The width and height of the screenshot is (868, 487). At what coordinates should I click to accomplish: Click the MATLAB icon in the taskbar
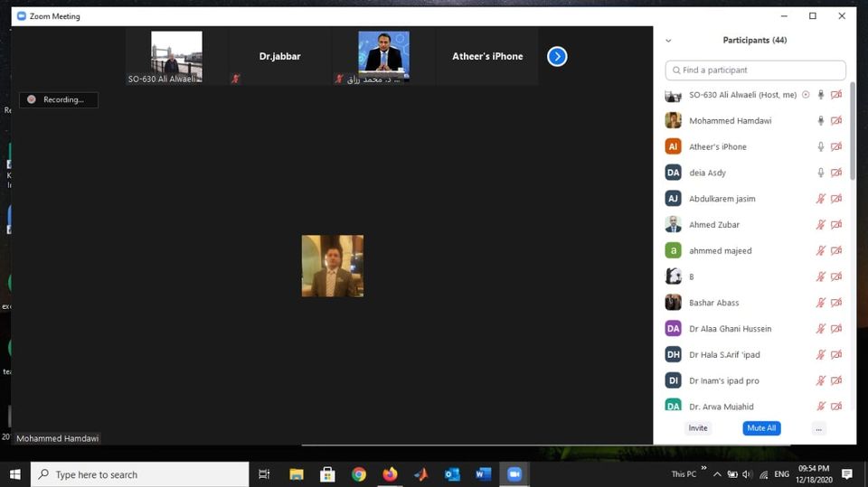pyautogui.click(x=420, y=474)
